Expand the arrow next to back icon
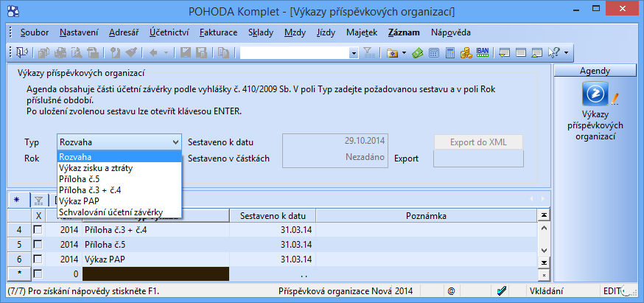This screenshot has width=644, height=303. point(166,52)
